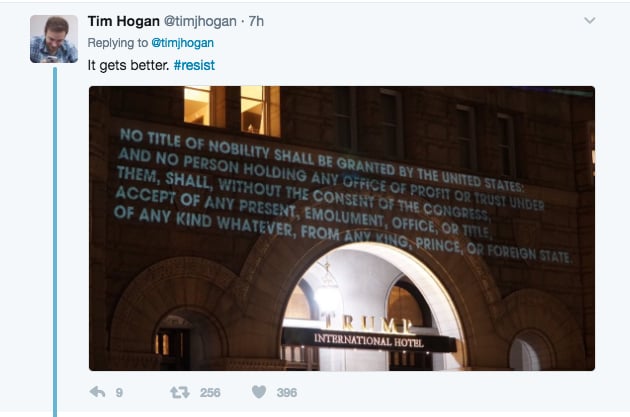
Task: Click the 'It gets better.' tweet text
Action: pos(129,65)
